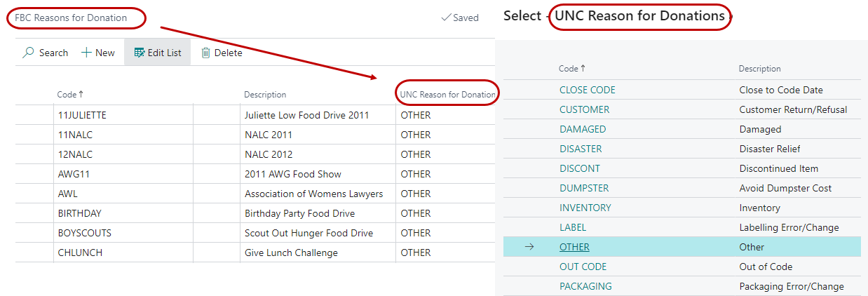Viewport: 868px width, 296px height.
Task: Click UNC reason cell for CHLUNCH row
Action: point(416,253)
